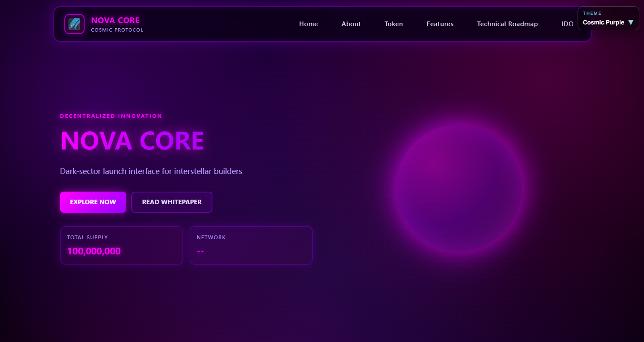
Task: Open Technical Roadmap in navigation
Action: 507,24
